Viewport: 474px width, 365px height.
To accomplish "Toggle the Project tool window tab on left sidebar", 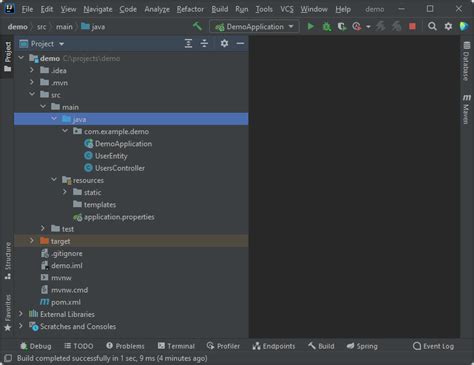I will tap(8, 57).
